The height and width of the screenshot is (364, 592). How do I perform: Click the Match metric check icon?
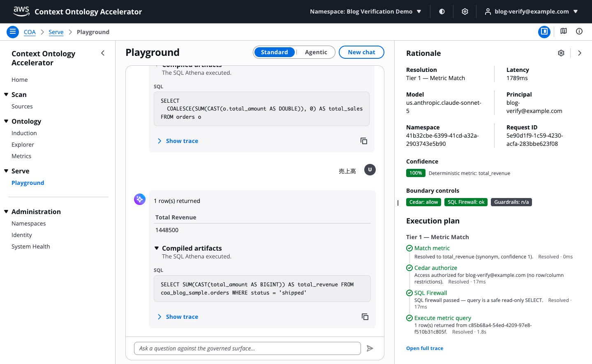(409, 248)
